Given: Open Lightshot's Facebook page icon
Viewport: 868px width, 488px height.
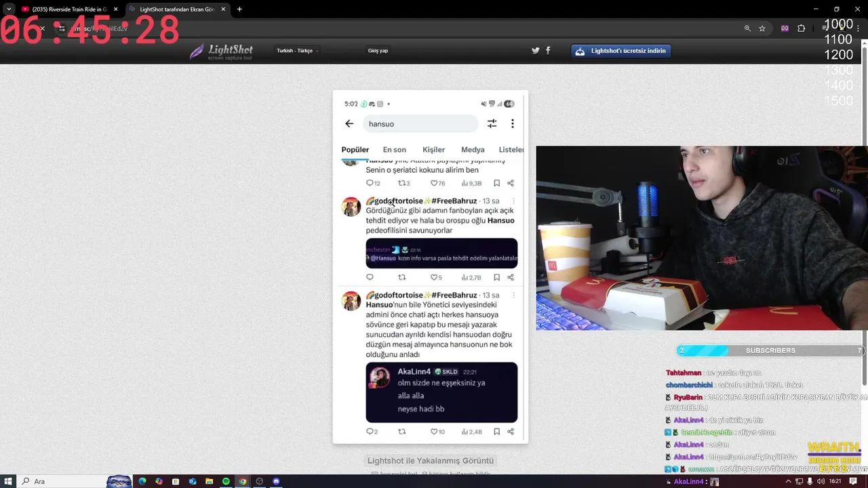Looking at the screenshot, I should tap(548, 50).
